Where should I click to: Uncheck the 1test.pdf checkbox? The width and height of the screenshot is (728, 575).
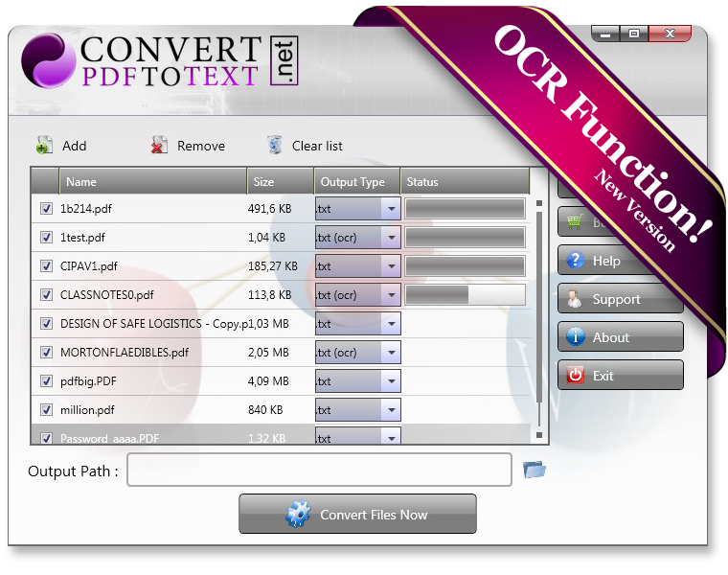46,237
